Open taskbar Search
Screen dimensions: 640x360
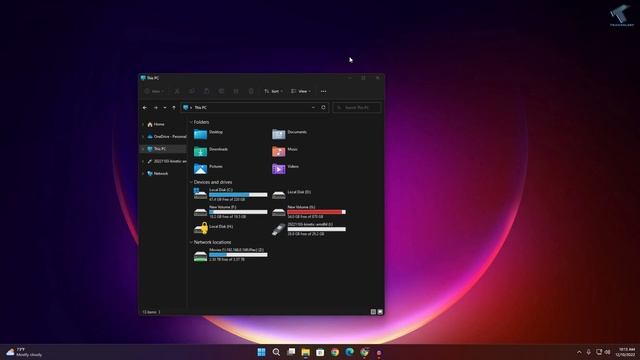(x=276, y=352)
